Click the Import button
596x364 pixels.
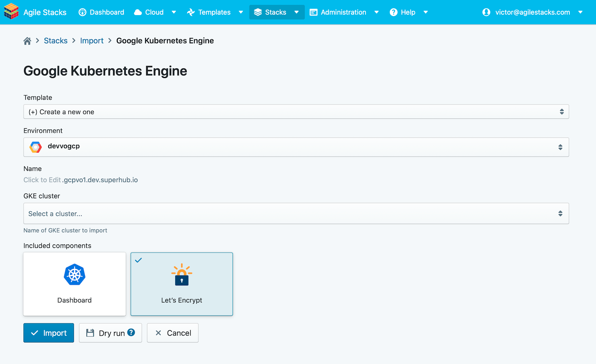(x=48, y=333)
